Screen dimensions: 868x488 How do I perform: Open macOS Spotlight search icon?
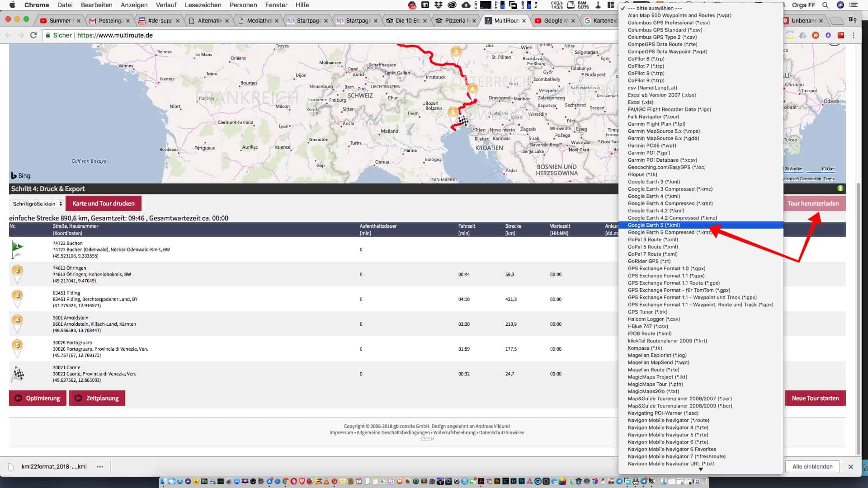pyautogui.click(x=826, y=5)
